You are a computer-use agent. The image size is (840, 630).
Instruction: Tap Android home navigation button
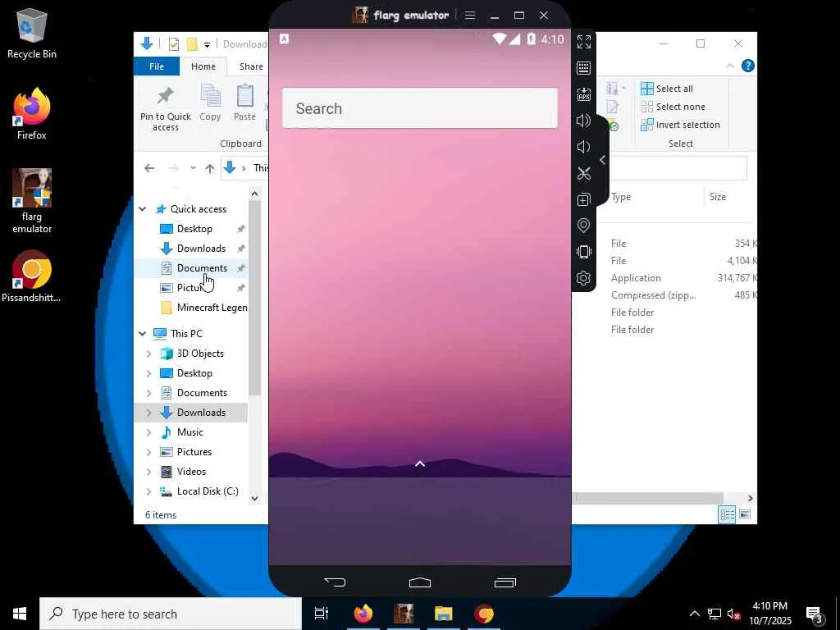(x=420, y=582)
